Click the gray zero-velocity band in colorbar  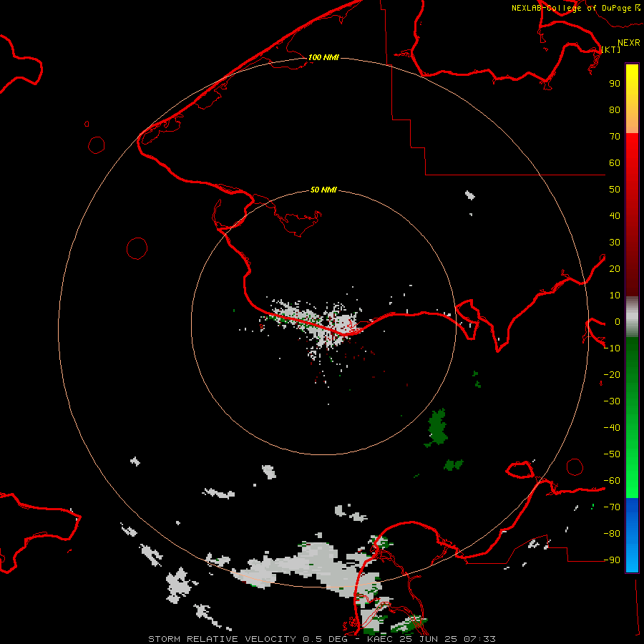coord(632,317)
